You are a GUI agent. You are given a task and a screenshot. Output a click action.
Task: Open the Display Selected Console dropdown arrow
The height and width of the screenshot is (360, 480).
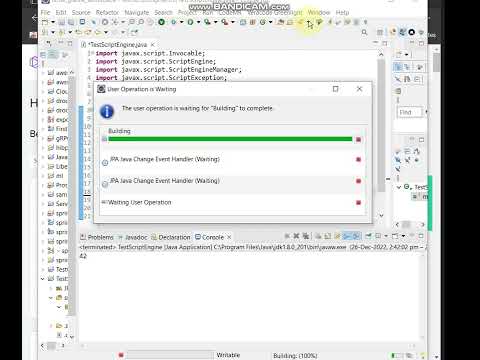(x=386, y=236)
